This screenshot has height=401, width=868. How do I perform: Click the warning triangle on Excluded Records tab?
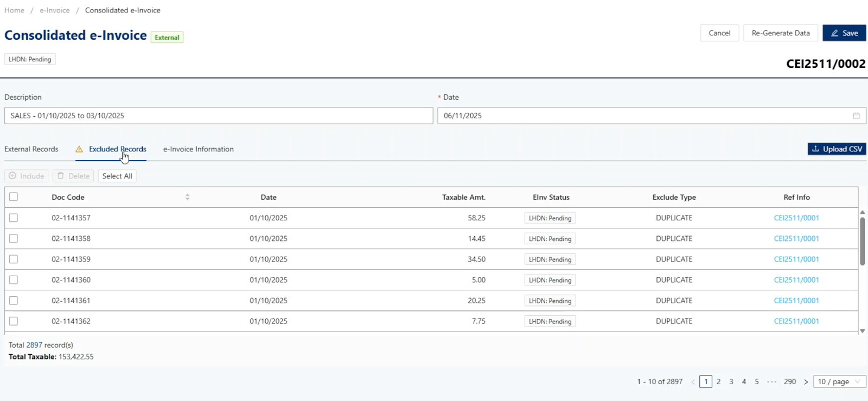[79, 149]
